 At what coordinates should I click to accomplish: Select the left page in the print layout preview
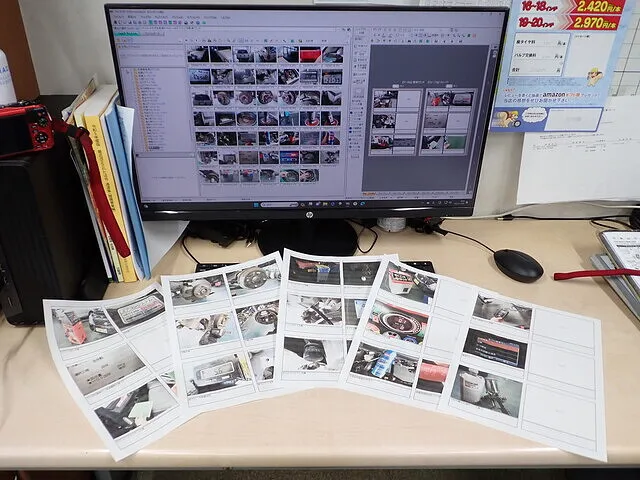point(396,122)
